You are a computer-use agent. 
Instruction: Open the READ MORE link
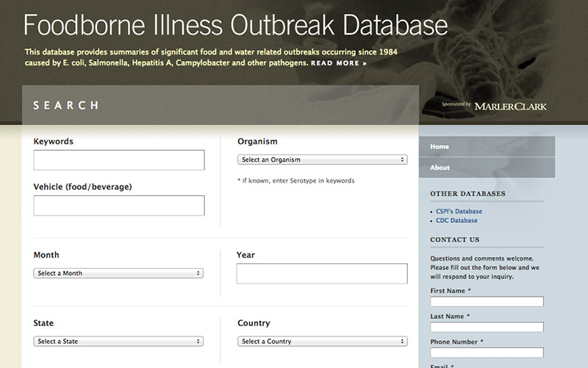(339, 63)
